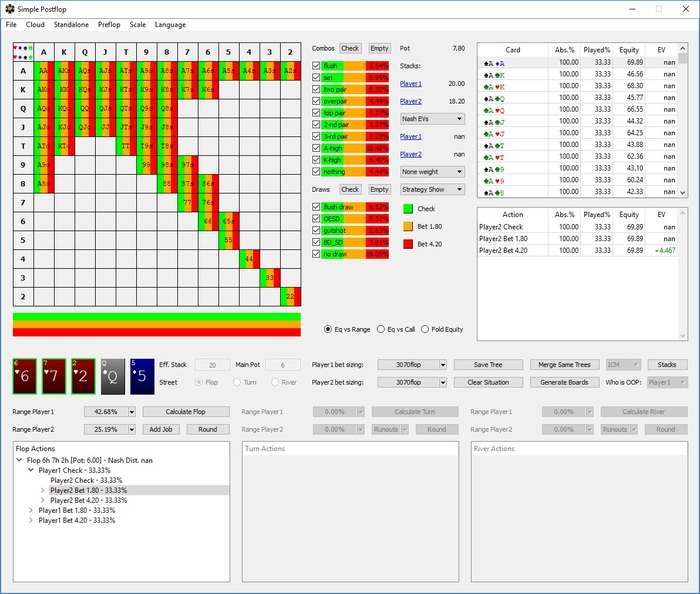
Task: Click the Simple Postflop app icon
Action: coord(9,9)
